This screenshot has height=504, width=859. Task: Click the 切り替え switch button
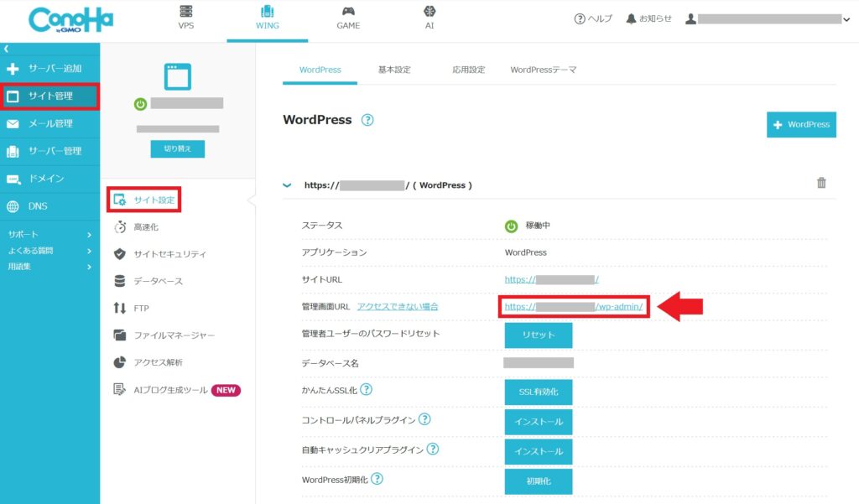coord(178,149)
